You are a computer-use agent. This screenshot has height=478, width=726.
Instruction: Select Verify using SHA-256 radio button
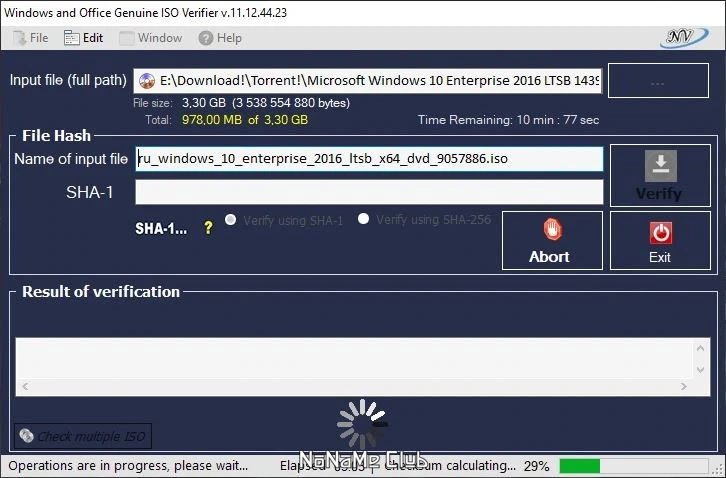(363, 219)
